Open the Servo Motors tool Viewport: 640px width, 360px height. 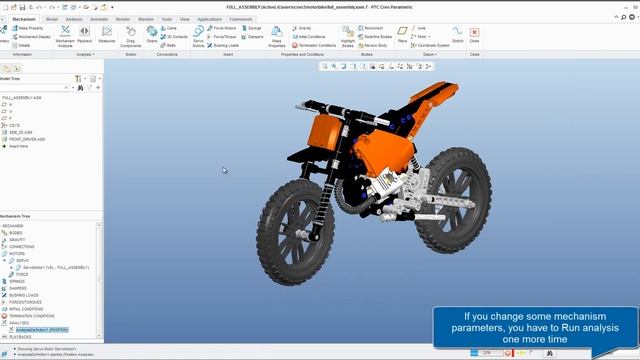click(198, 36)
